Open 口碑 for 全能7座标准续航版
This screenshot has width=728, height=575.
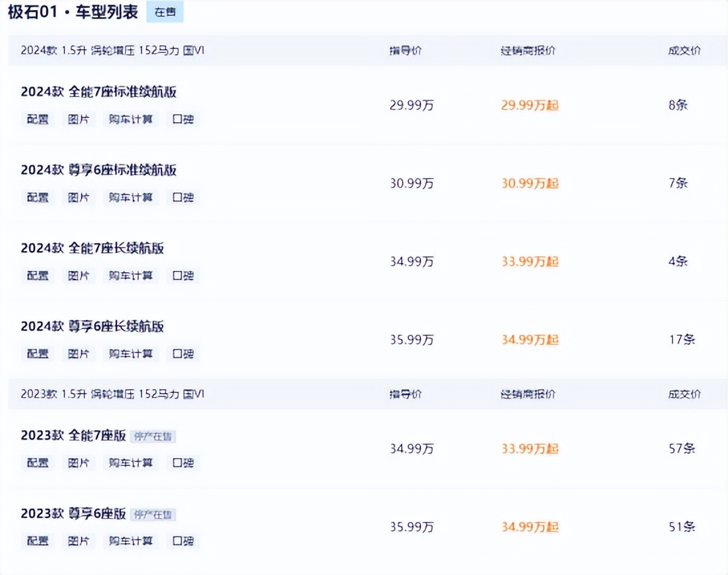pyautogui.click(x=183, y=120)
